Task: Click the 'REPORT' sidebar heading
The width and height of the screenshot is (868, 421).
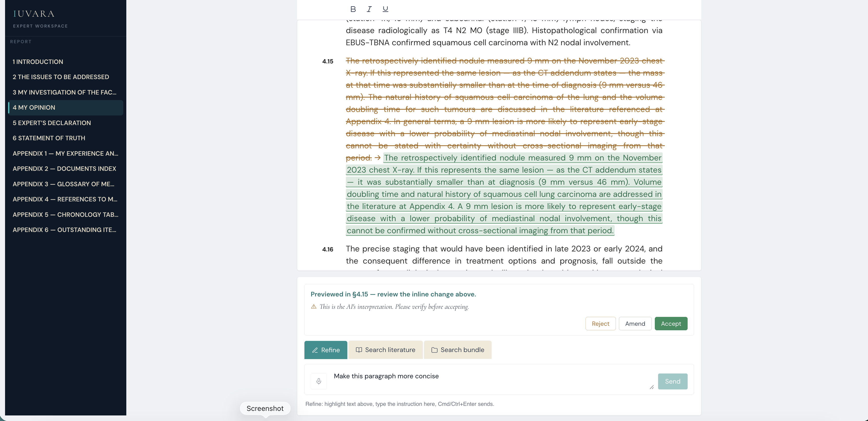Action: click(21, 41)
